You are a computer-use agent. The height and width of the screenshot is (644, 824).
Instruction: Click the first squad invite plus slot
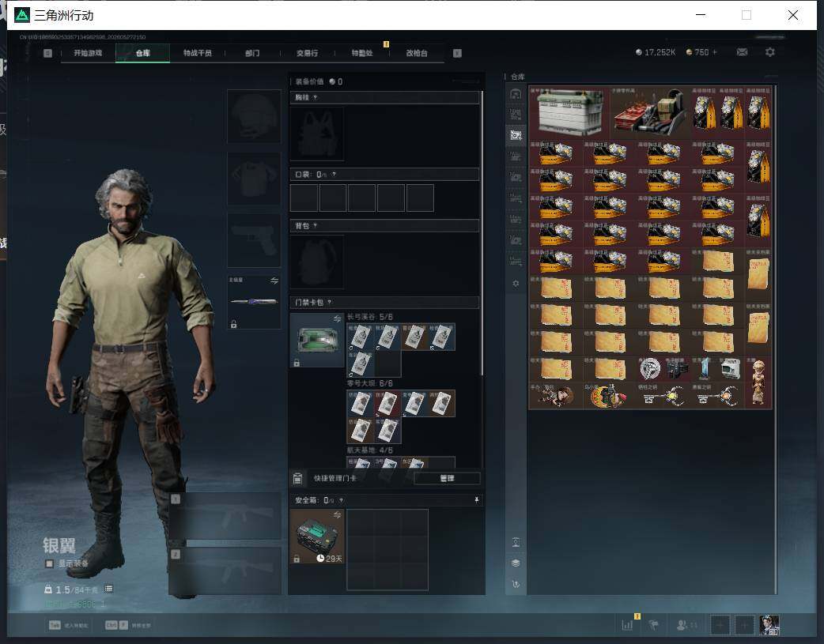click(720, 625)
